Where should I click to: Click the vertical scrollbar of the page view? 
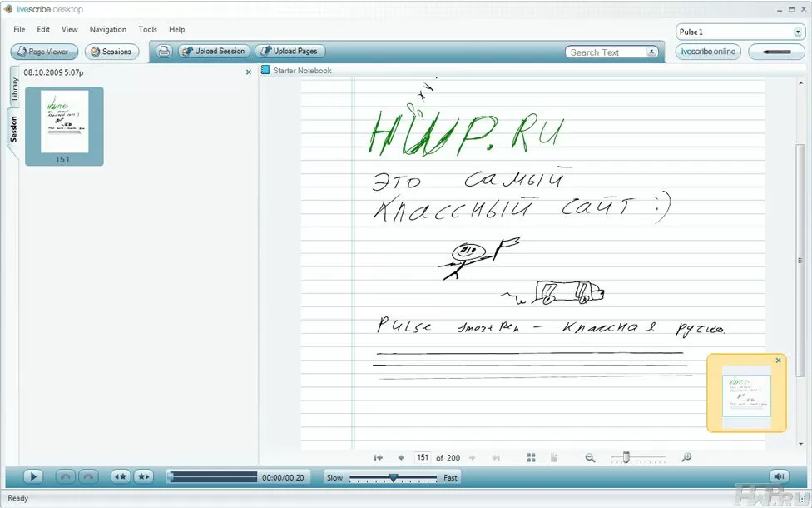800,259
